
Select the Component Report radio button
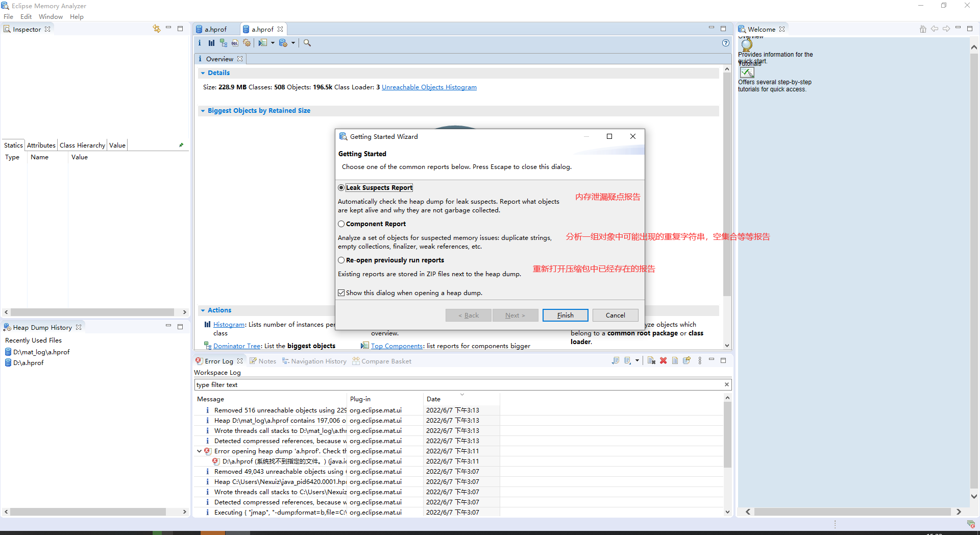(x=341, y=224)
